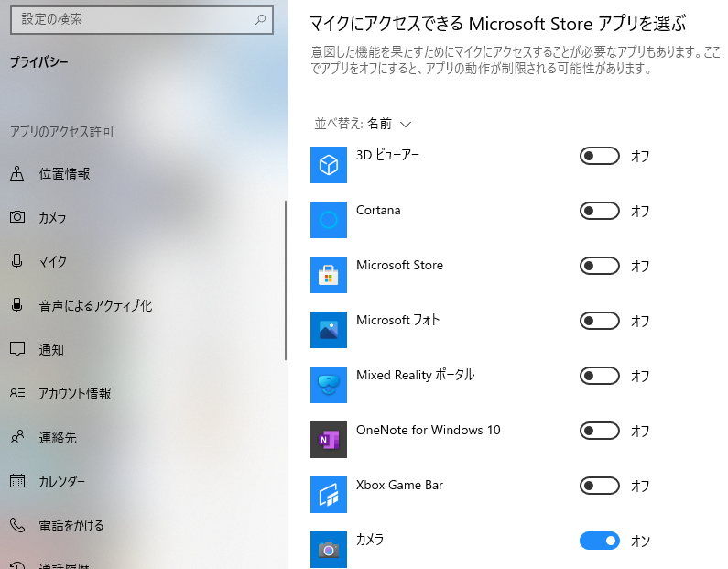This screenshot has height=569, width=728.
Task: Click the OneNote for Windows 10 icon
Action: click(328, 440)
